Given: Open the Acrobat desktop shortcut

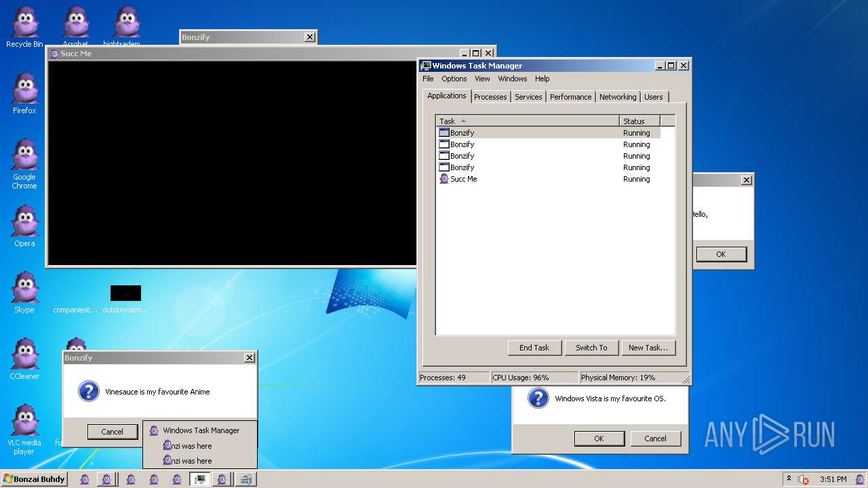Looking at the screenshot, I should point(75,28).
